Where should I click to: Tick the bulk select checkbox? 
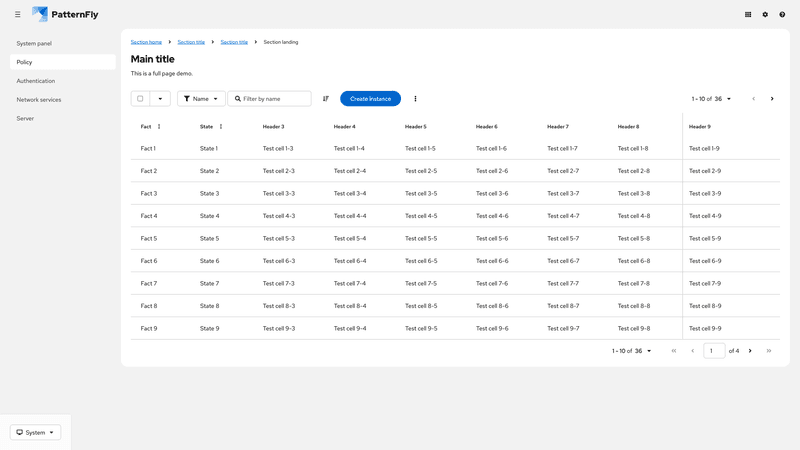coord(140,98)
